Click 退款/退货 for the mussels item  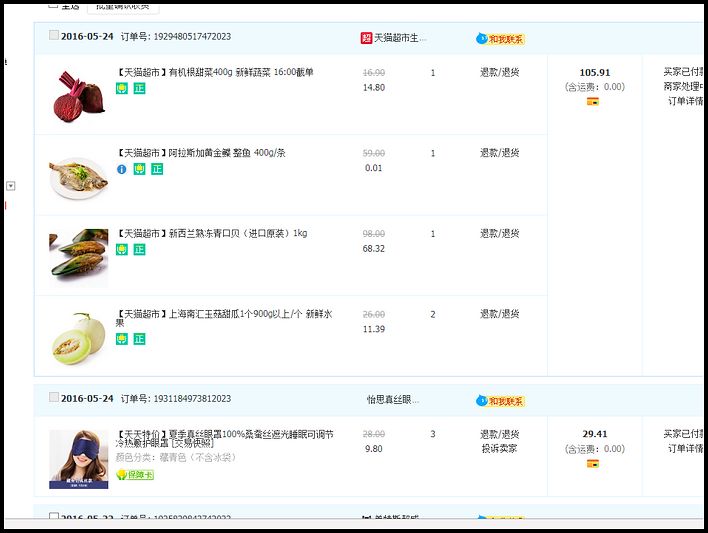(499, 233)
